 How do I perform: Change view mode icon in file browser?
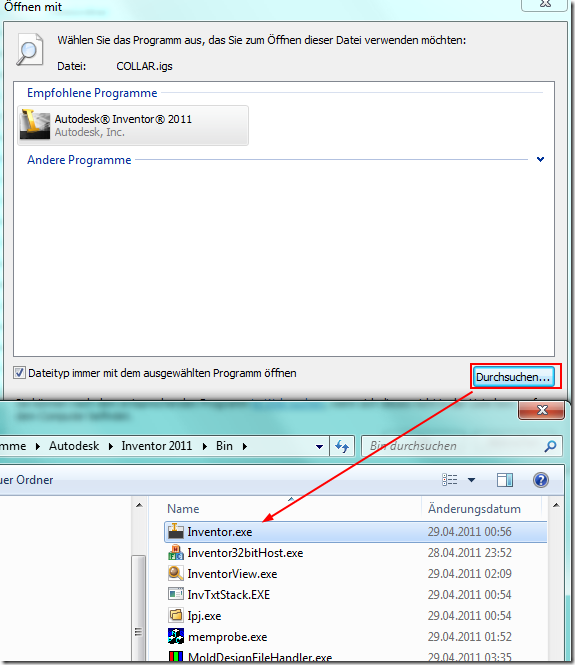coord(449,480)
